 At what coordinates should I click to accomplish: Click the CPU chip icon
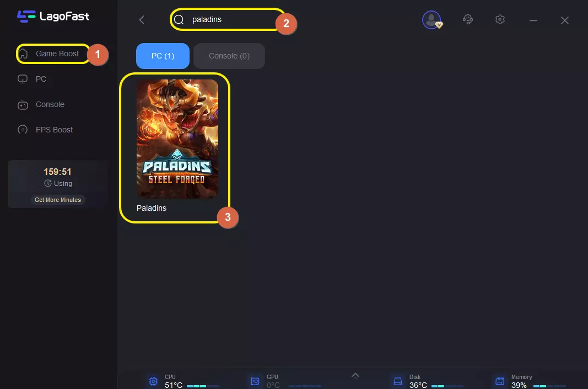click(x=153, y=381)
